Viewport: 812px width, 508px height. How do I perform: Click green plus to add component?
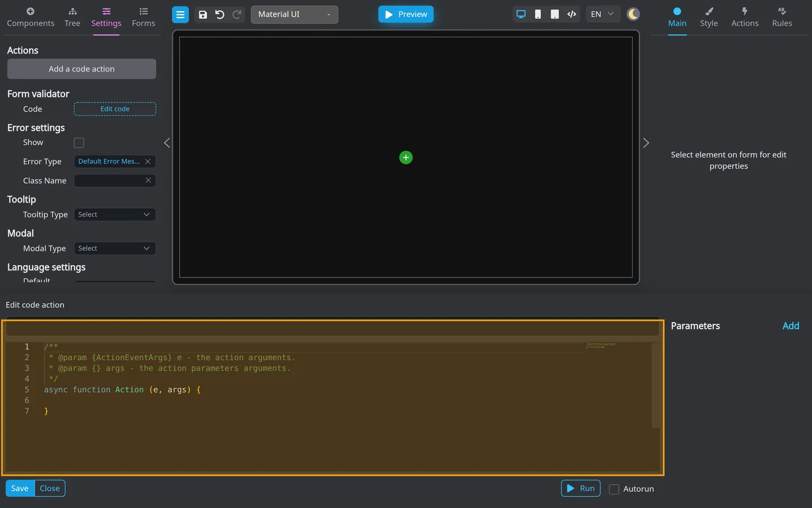click(x=406, y=157)
